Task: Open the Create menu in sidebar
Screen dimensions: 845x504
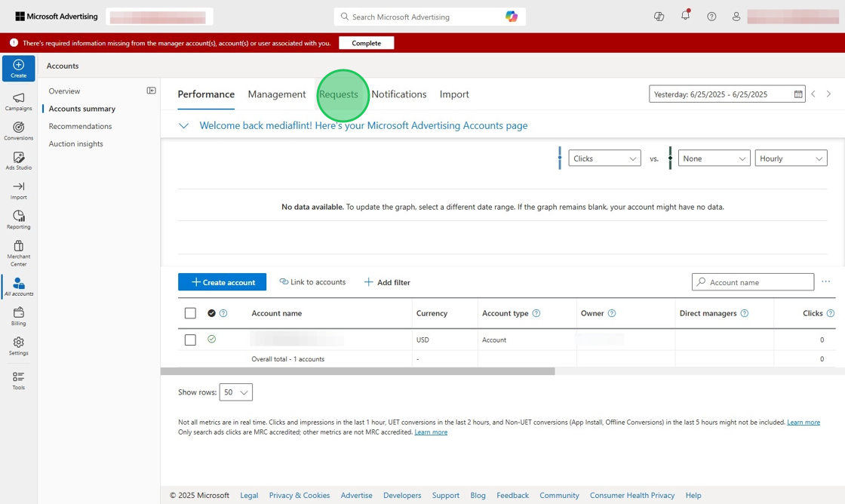Action: pos(18,69)
